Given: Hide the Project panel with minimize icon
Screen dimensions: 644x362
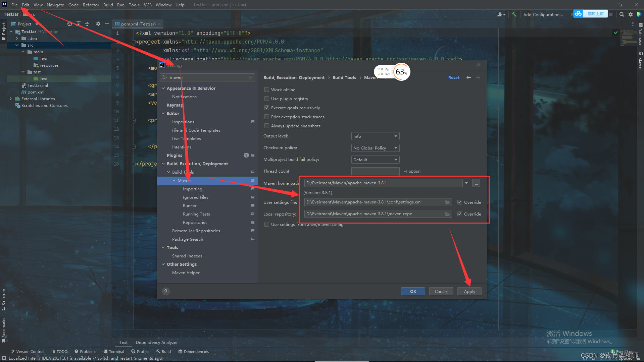Looking at the screenshot, I should pos(107,24).
